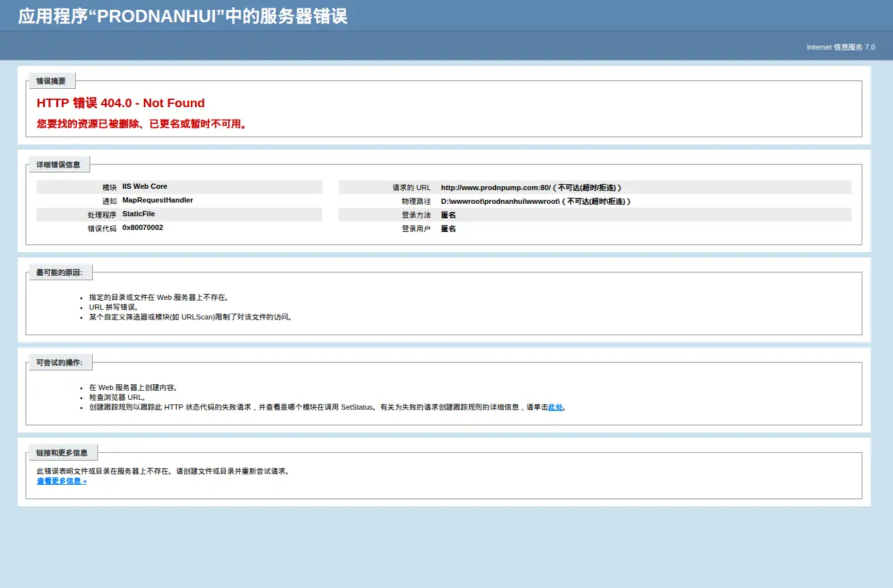The image size is (893, 588).
Task: Click the '登录方法' field label
Action: click(416, 215)
